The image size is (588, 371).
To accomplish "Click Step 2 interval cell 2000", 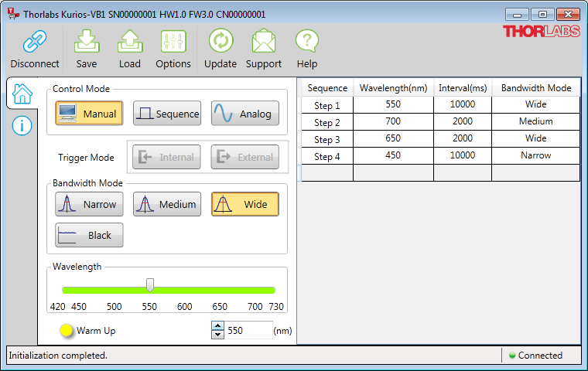I will point(463,121).
